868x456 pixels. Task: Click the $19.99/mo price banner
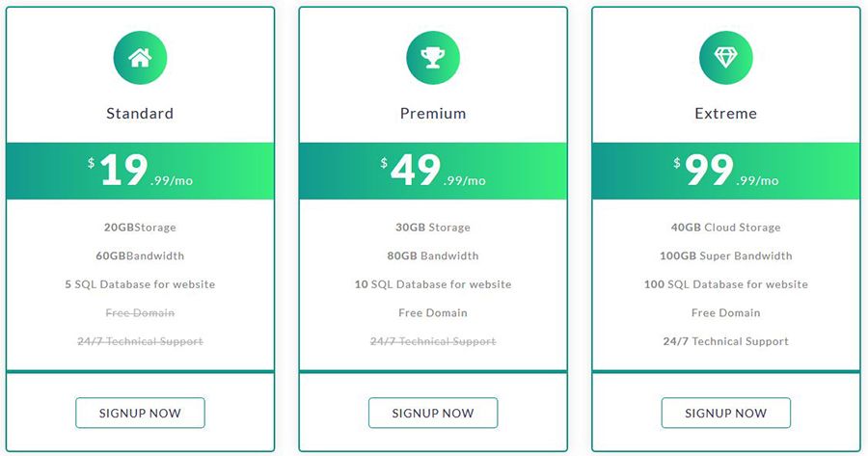tap(140, 171)
